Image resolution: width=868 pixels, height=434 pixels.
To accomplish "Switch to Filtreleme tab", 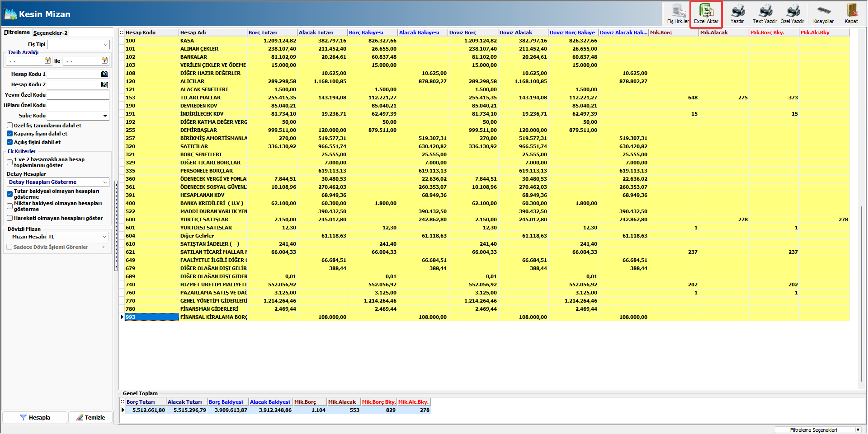I will 17,32.
